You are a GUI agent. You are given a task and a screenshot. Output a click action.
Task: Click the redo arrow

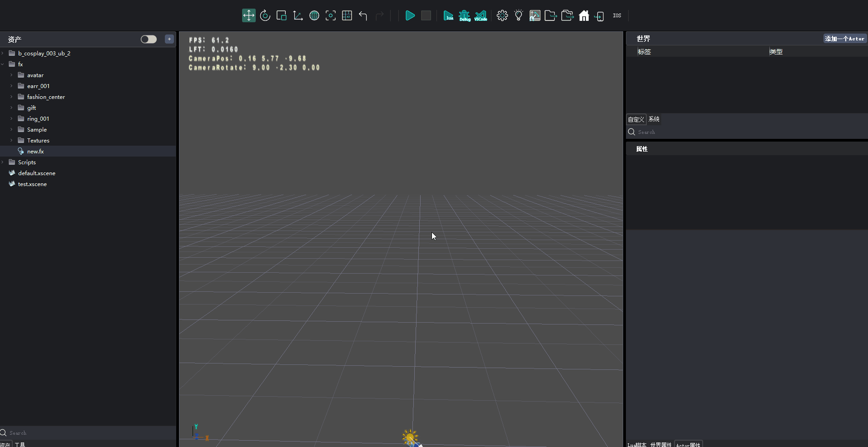(380, 16)
